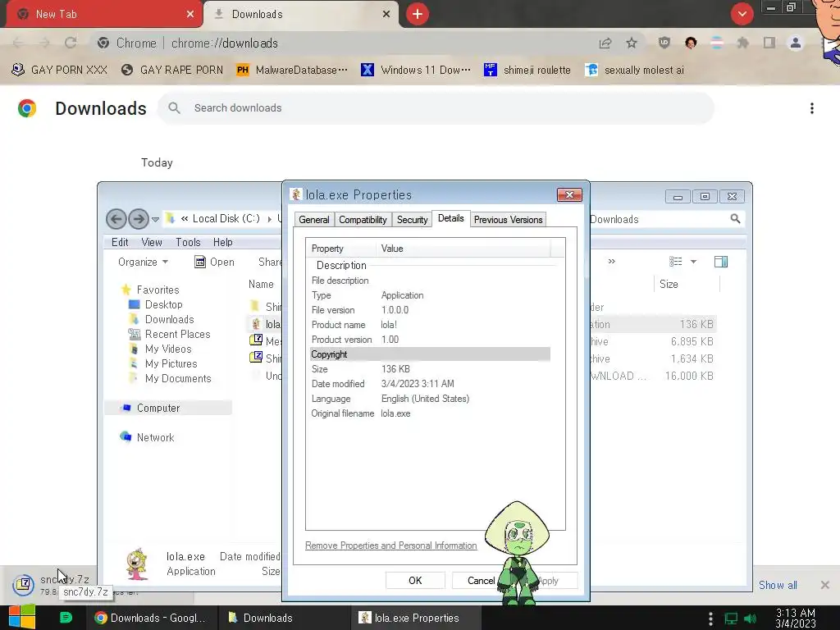Switch to the New Tab browser tab

[x=104, y=14]
